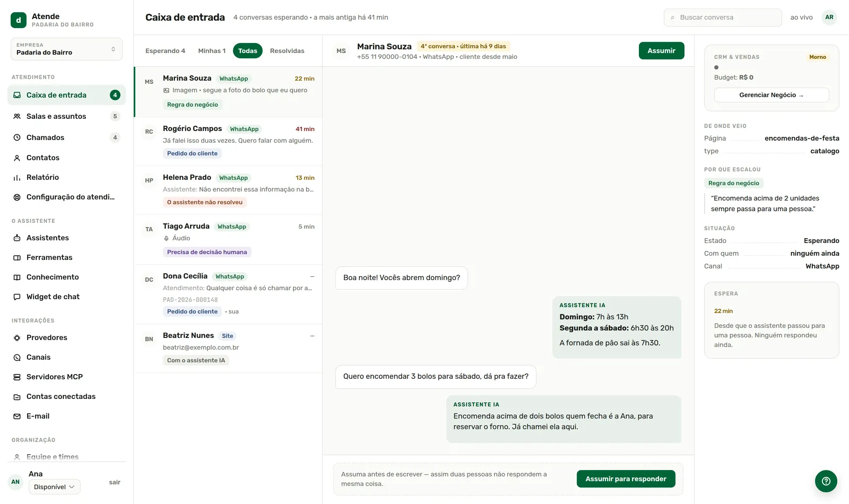Open Rogério Campos conversation

point(228,141)
